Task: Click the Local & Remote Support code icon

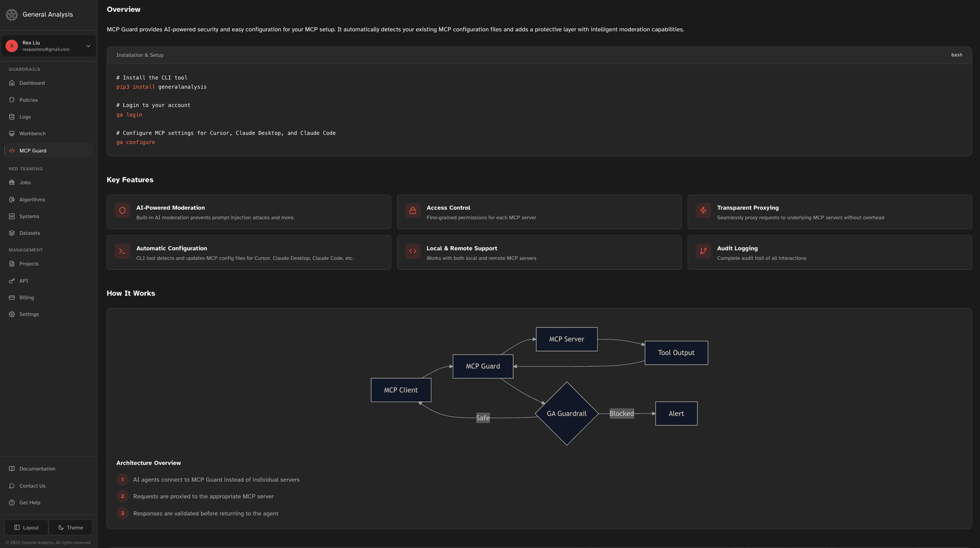Action: click(x=413, y=251)
